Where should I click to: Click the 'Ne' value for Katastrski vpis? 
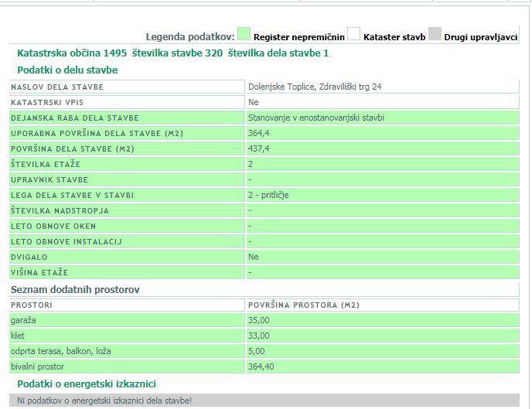pos(253,102)
